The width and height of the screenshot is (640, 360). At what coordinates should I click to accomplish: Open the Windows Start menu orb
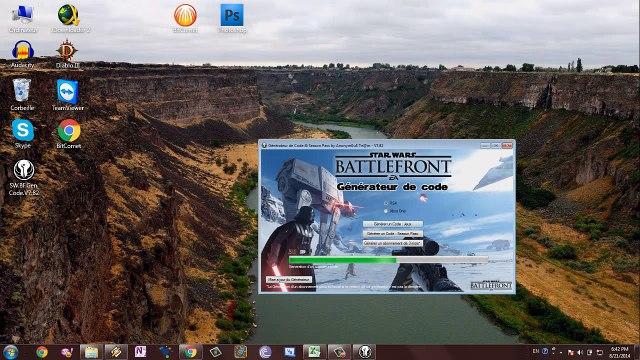click(x=10, y=352)
